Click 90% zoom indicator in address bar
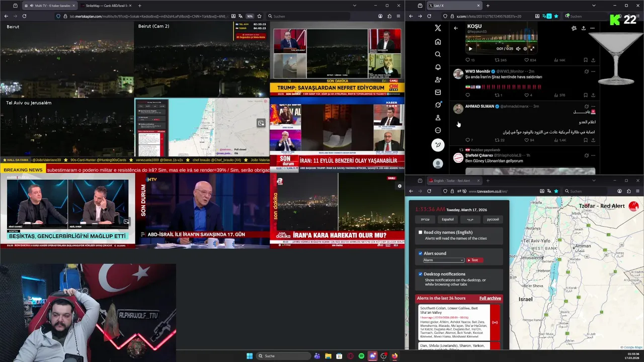Image resolution: width=644 pixels, height=362 pixels. 250,16
